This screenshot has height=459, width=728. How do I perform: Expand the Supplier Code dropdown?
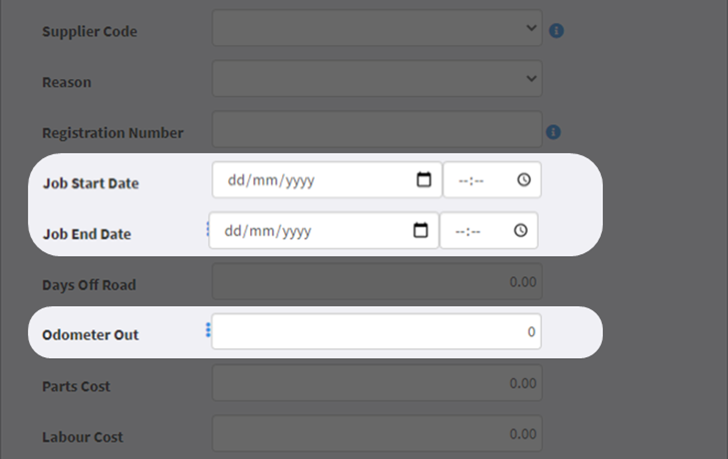coord(377,28)
